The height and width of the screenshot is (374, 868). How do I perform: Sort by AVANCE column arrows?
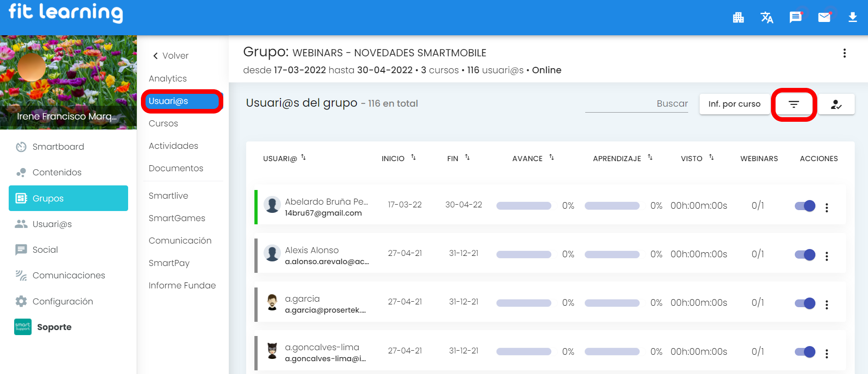pyautogui.click(x=551, y=157)
